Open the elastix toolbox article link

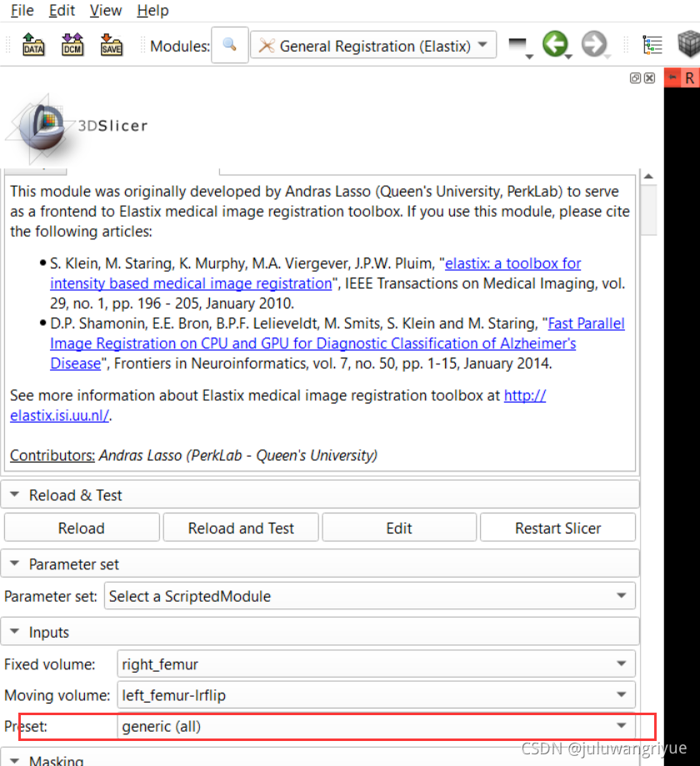tap(316, 273)
